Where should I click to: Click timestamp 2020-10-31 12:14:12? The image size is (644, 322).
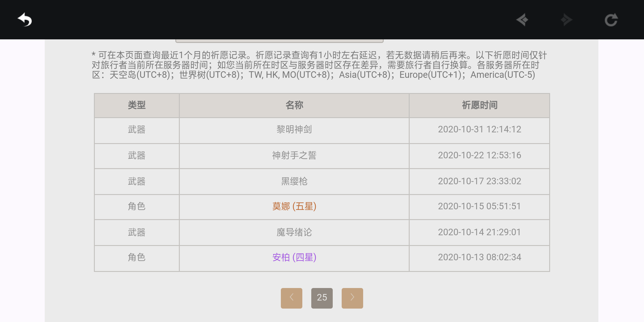coord(479,129)
